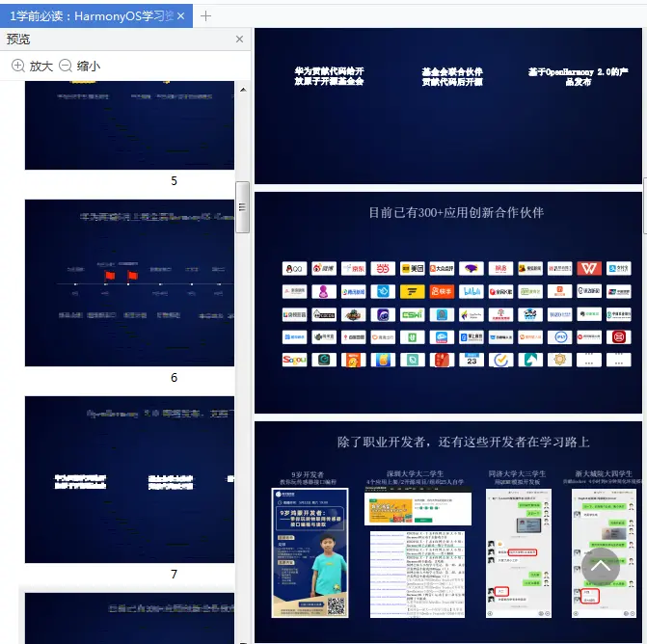Click the 同济大学 chat screenshot image
This screenshot has height=644, width=647.
coord(519,553)
